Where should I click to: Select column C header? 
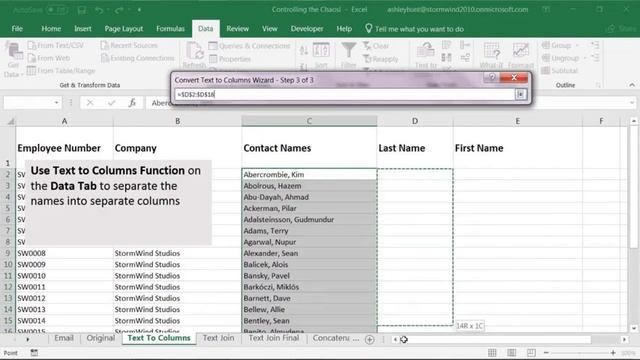309,121
